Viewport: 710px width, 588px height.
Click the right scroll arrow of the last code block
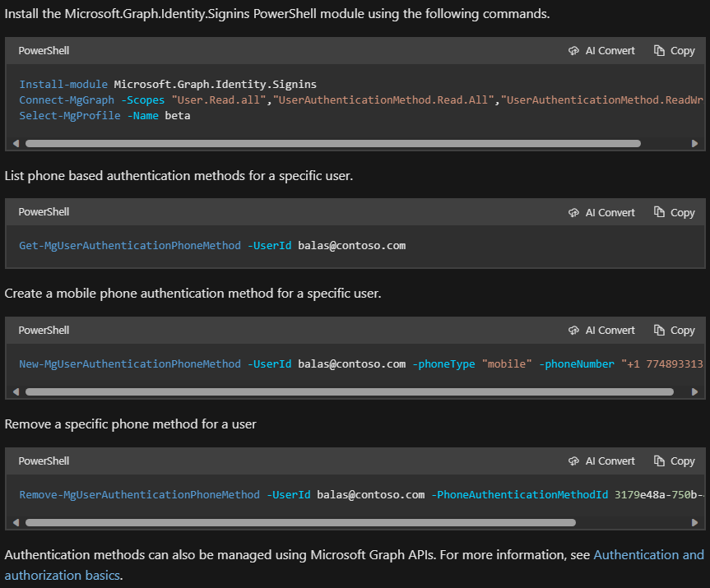coord(695,522)
